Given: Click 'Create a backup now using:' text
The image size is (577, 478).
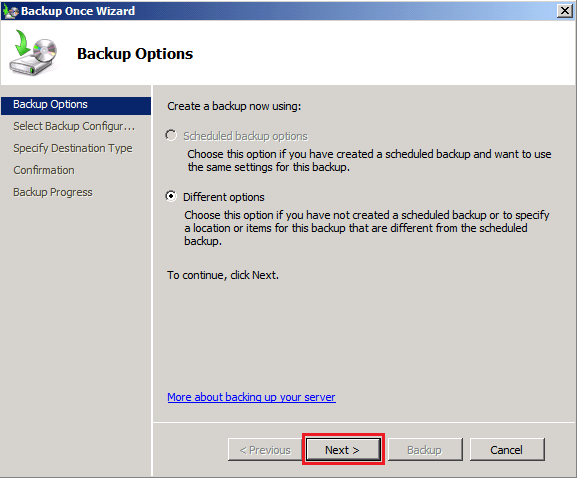Looking at the screenshot, I should coord(234,106).
